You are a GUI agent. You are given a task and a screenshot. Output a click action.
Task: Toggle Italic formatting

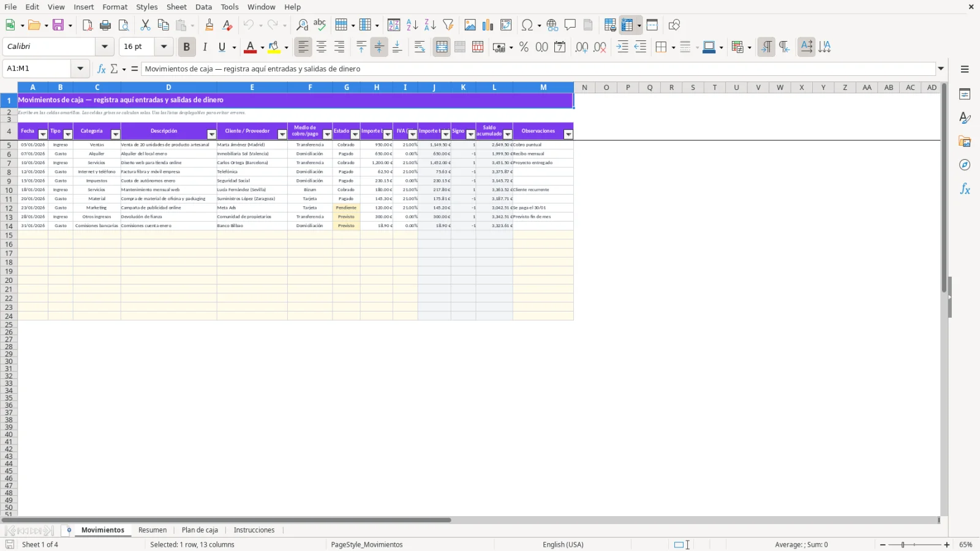coord(205,47)
